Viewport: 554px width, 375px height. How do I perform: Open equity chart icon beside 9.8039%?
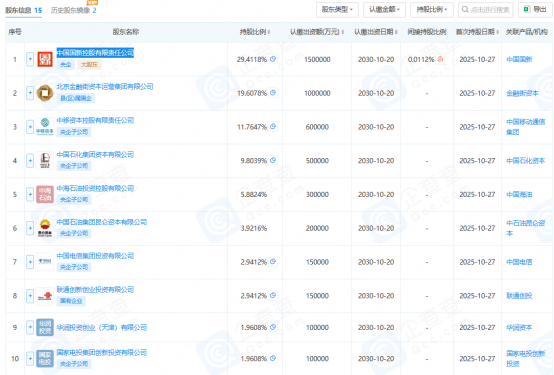coord(273,160)
